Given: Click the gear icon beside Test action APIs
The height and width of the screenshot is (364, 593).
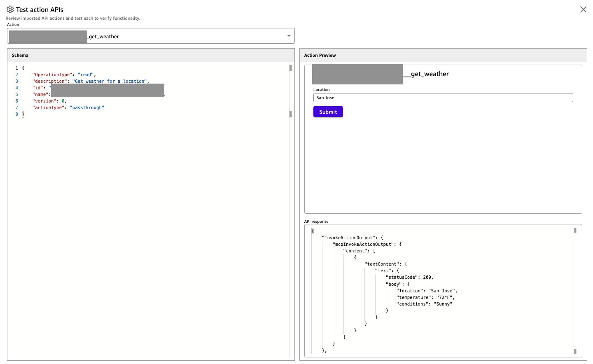Looking at the screenshot, I should click(10, 9).
